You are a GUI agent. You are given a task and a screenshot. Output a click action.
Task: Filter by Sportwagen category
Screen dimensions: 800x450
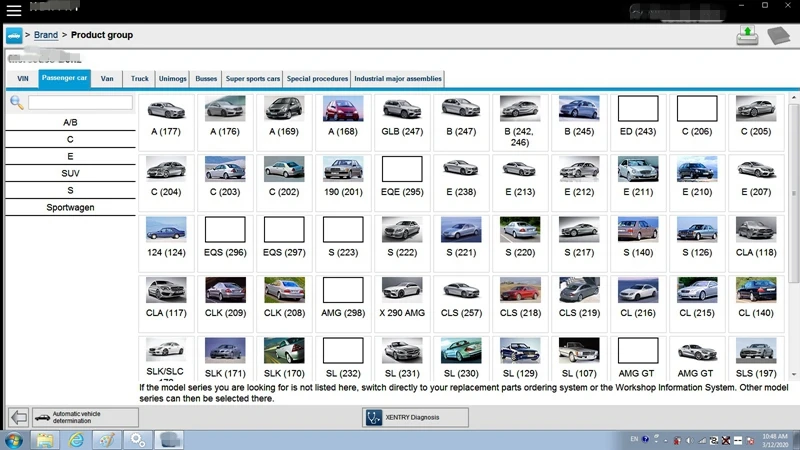tap(70, 207)
